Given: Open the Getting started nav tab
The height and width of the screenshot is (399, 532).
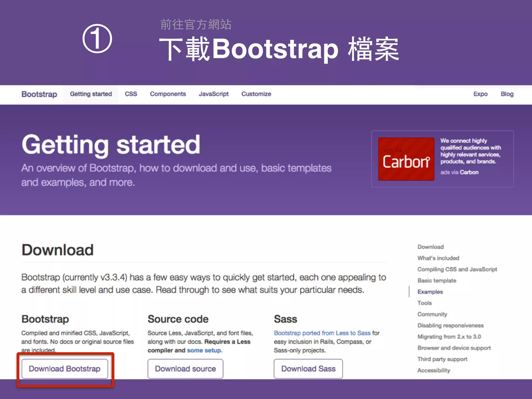Looking at the screenshot, I should [x=91, y=94].
